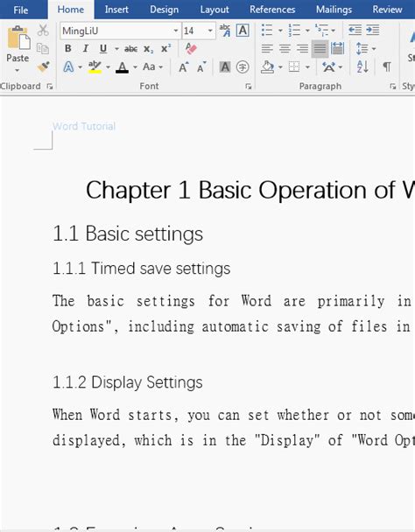
Task: Open the Phonetic Guide tool
Action: click(x=225, y=31)
